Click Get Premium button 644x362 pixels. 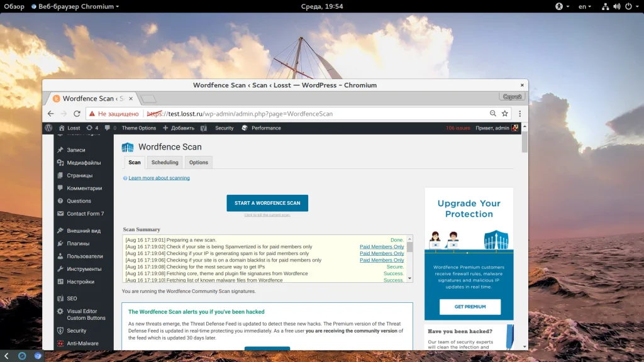(470, 307)
